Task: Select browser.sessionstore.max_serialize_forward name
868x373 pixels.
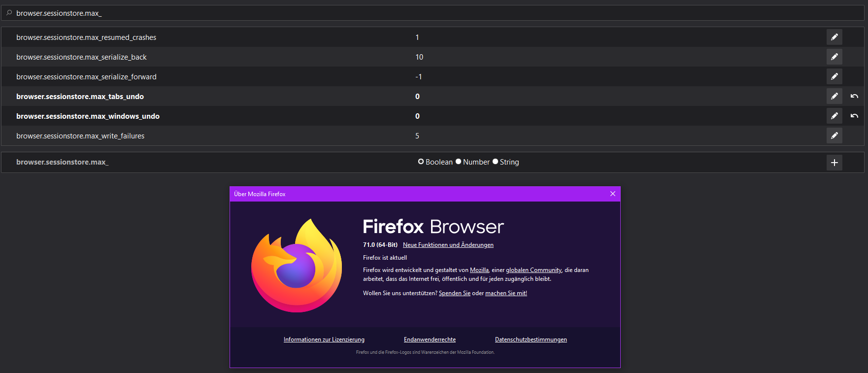Action: tap(86, 77)
